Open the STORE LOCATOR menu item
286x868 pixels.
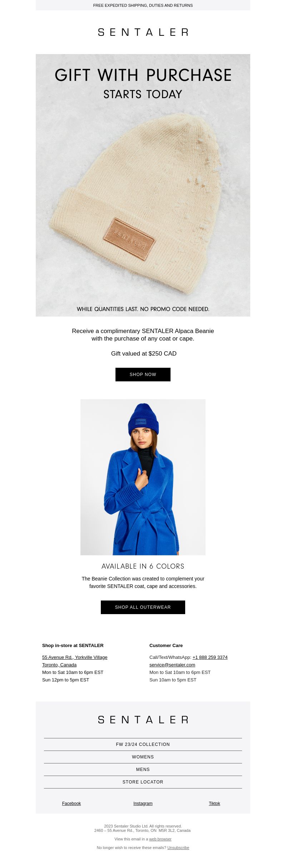(143, 782)
